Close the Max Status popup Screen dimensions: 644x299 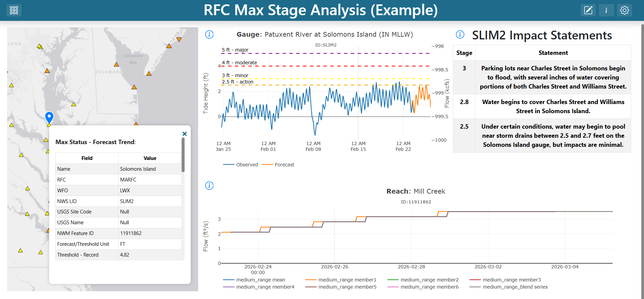(185, 134)
